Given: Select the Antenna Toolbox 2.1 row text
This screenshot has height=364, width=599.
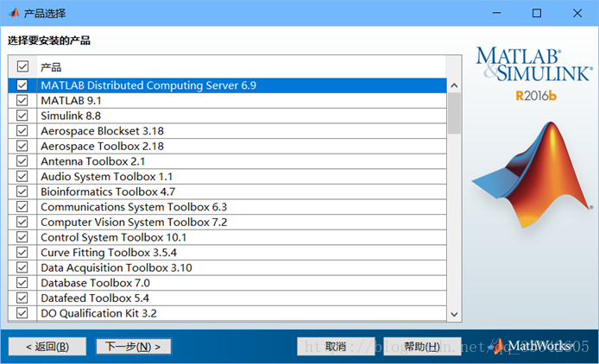Looking at the screenshot, I should 93,161.
